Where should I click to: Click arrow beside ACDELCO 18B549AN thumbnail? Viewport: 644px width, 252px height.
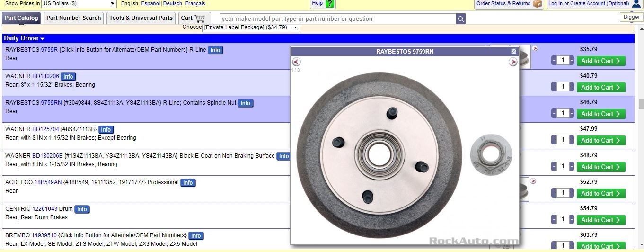(533, 181)
